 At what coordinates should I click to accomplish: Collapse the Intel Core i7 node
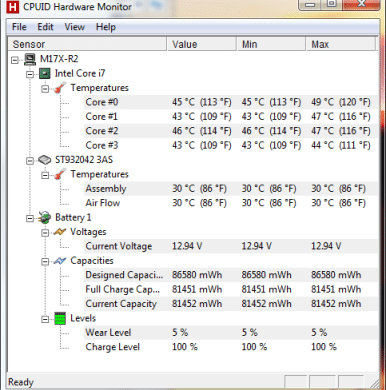point(30,74)
